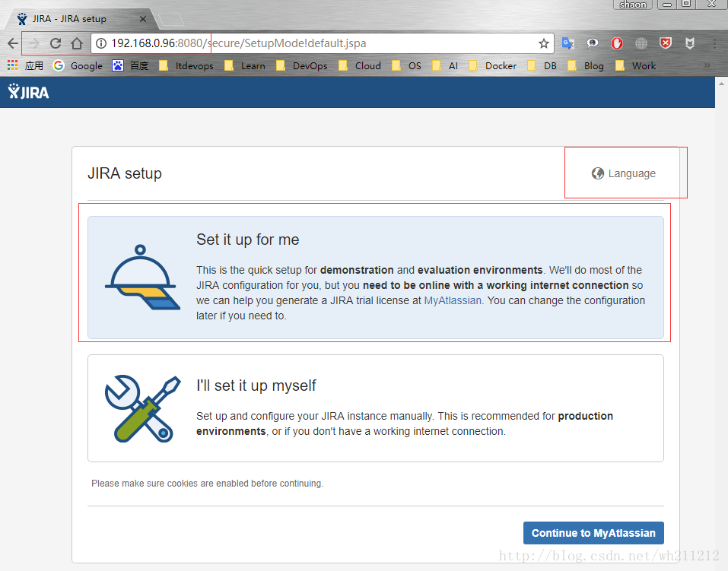Close the JIRA setup tab
The width and height of the screenshot is (728, 571).
tap(143, 19)
